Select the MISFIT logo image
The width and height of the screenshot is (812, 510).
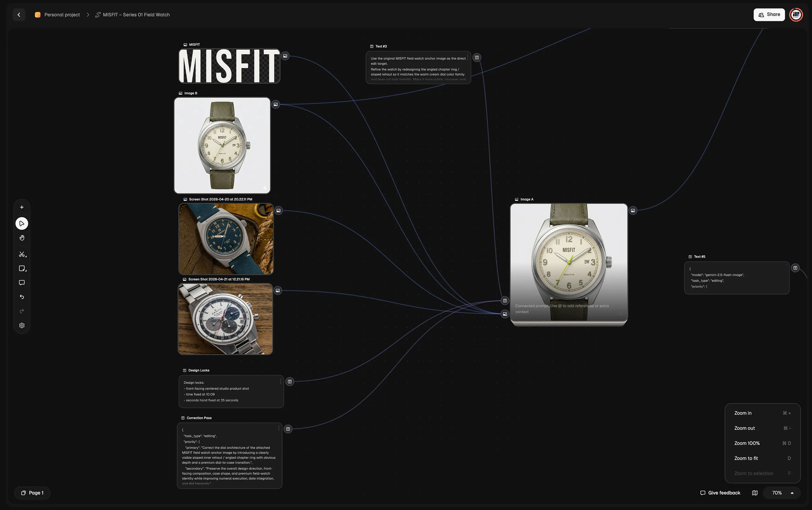[x=229, y=66]
